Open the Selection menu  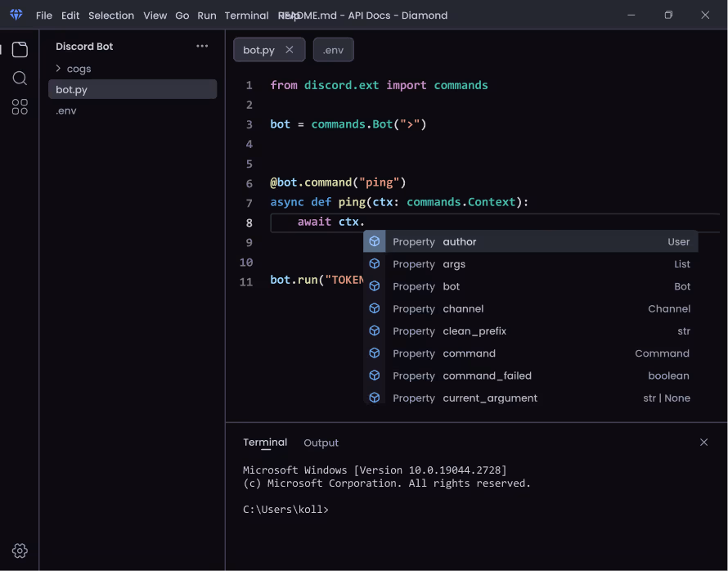click(x=111, y=16)
